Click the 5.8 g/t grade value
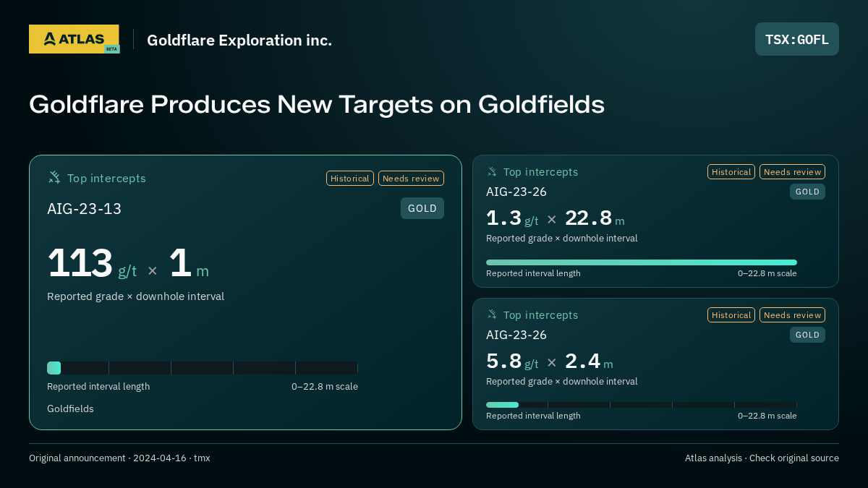The height and width of the screenshot is (488, 868). 512,361
